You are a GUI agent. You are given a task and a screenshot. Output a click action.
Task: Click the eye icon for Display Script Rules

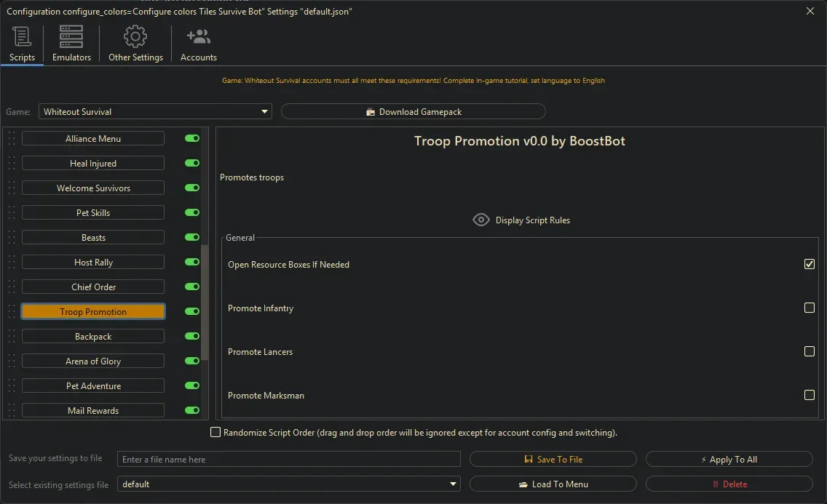click(481, 220)
